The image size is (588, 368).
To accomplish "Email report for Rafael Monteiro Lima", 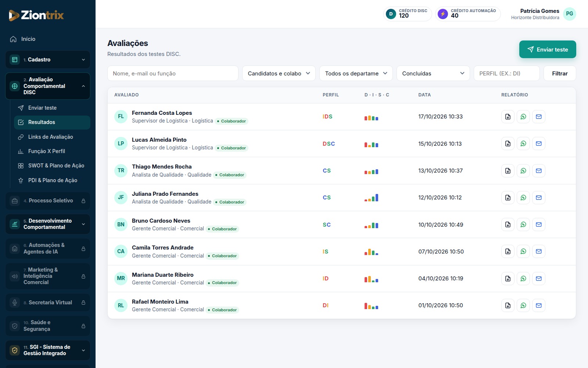I will point(539,305).
